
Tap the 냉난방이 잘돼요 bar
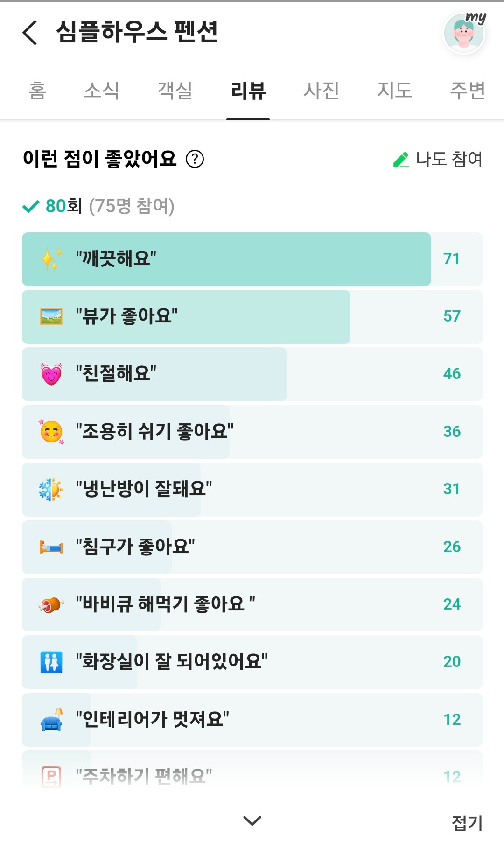tap(252, 489)
